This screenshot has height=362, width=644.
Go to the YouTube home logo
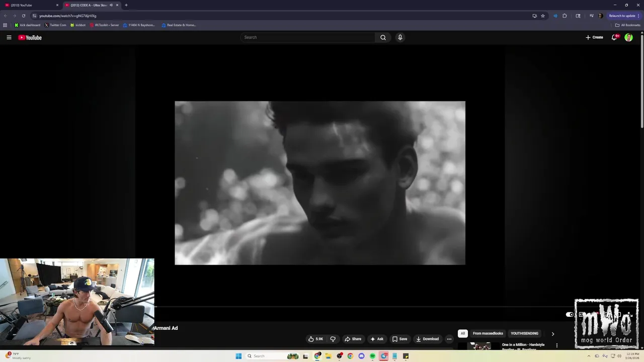coord(30,37)
